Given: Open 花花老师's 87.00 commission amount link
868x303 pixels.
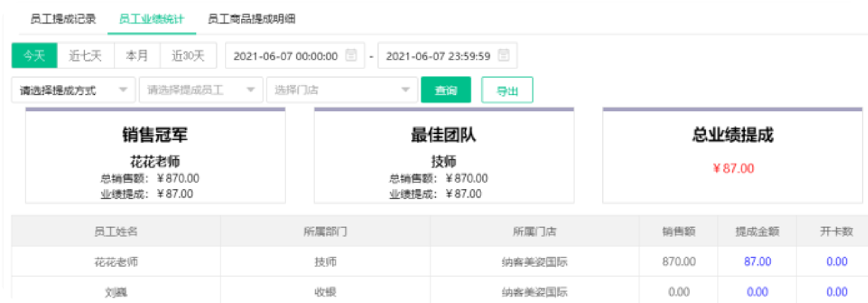Looking at the screenshot, I should (757, 261).
